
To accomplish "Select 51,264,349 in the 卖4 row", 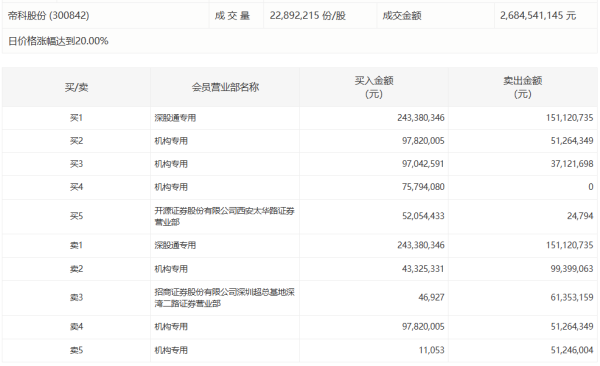I will point(572,327).
